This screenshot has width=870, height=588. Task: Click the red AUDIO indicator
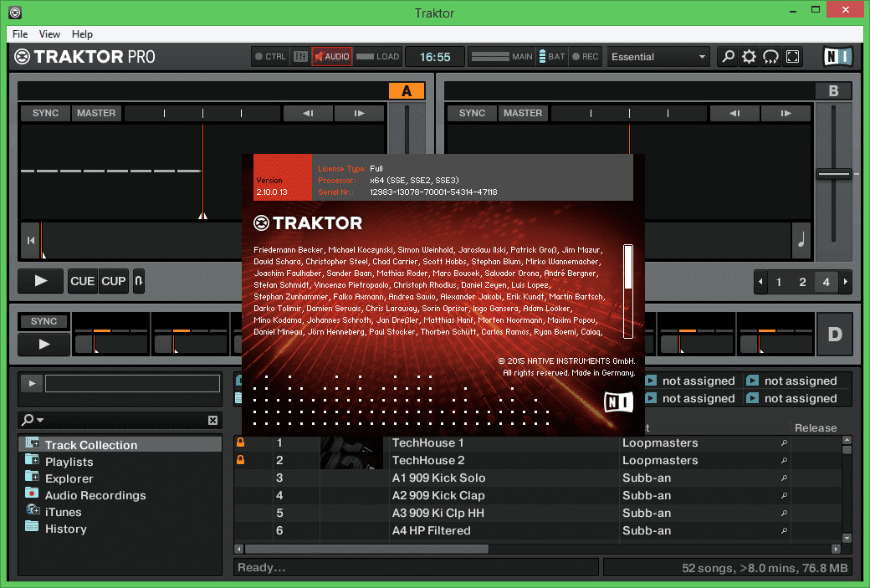(x=332, y=57)
